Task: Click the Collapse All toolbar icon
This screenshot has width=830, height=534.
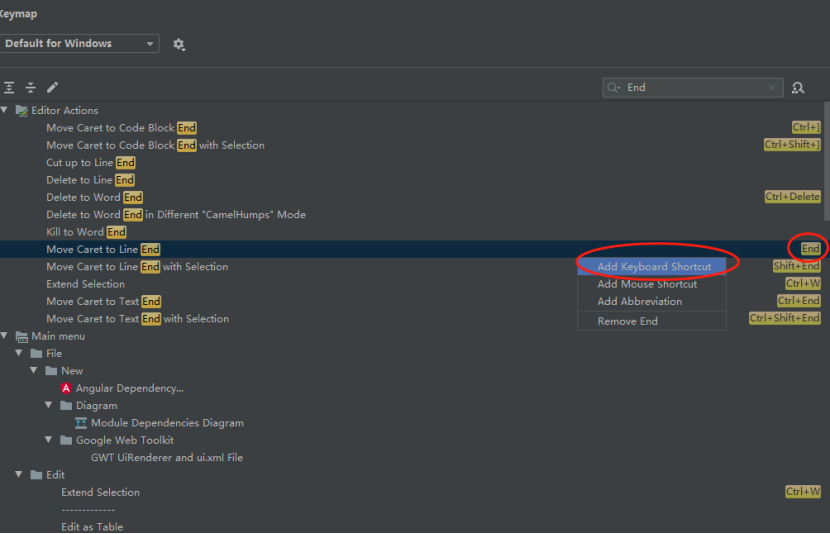Action: (x=31, y=87)
